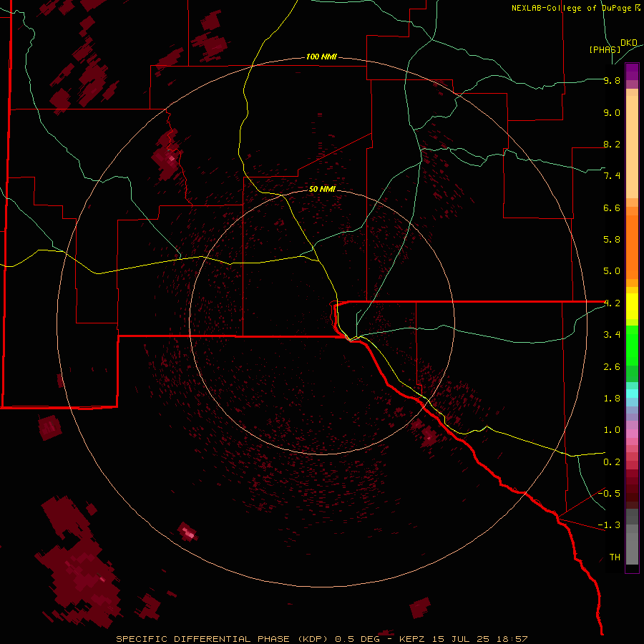Click the 15 JUL 25 date in caption
The height and width of the screenshot is (644, 644).
click(x=459, y=639)
